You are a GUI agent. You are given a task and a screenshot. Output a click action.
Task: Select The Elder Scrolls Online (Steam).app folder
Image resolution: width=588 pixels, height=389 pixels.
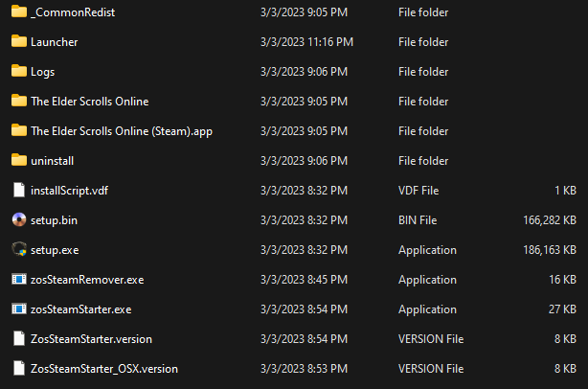(122, 131)
